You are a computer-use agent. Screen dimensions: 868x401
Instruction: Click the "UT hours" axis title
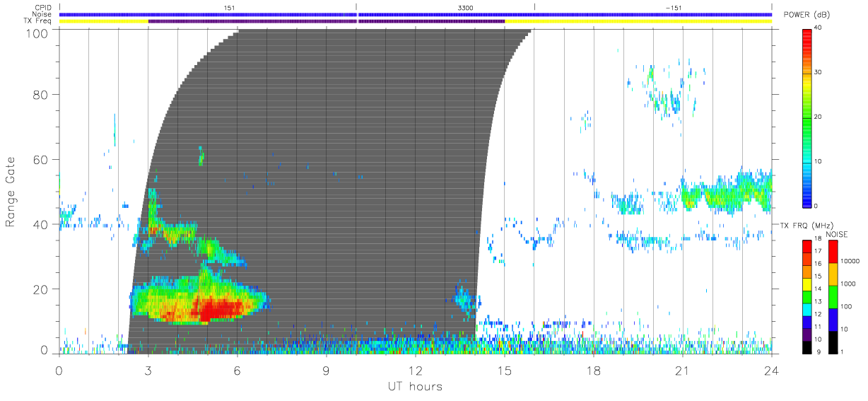pos(415,386)
